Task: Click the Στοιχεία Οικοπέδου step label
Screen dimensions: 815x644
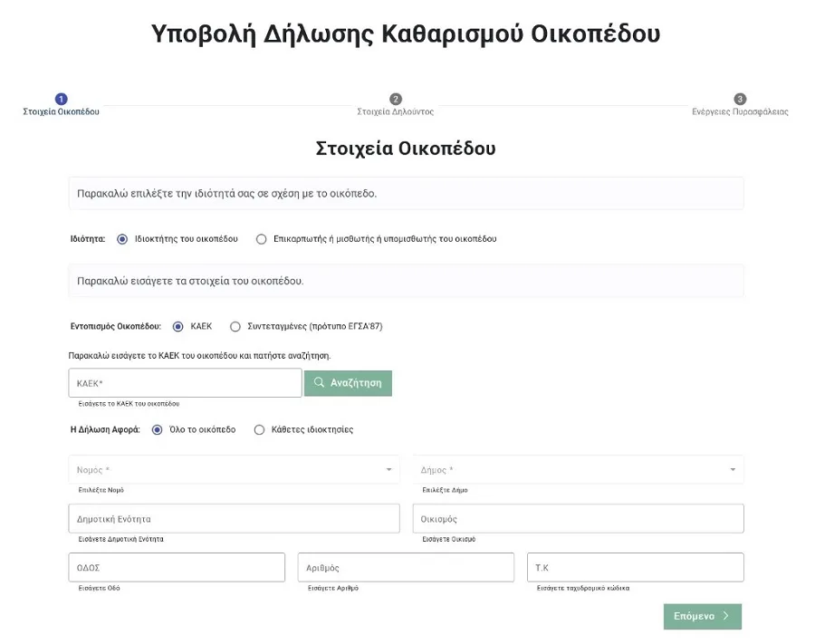Action: tap(61, 111)
